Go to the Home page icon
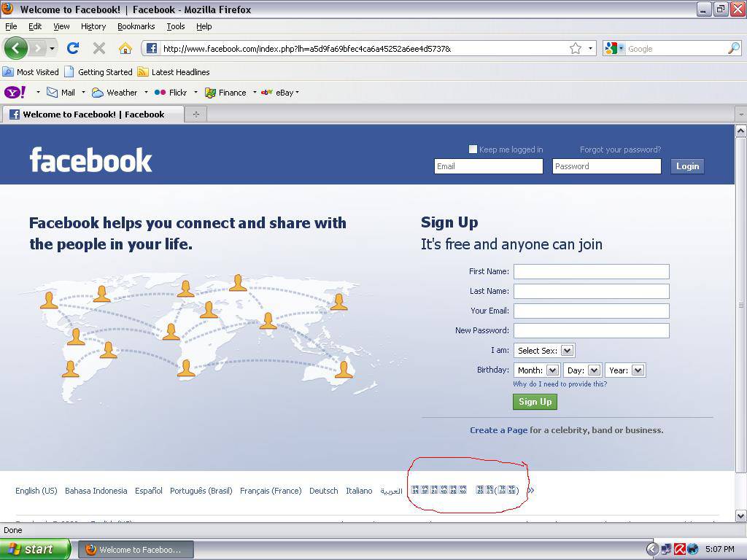The image size is (747, 560). tap(125, 48)
